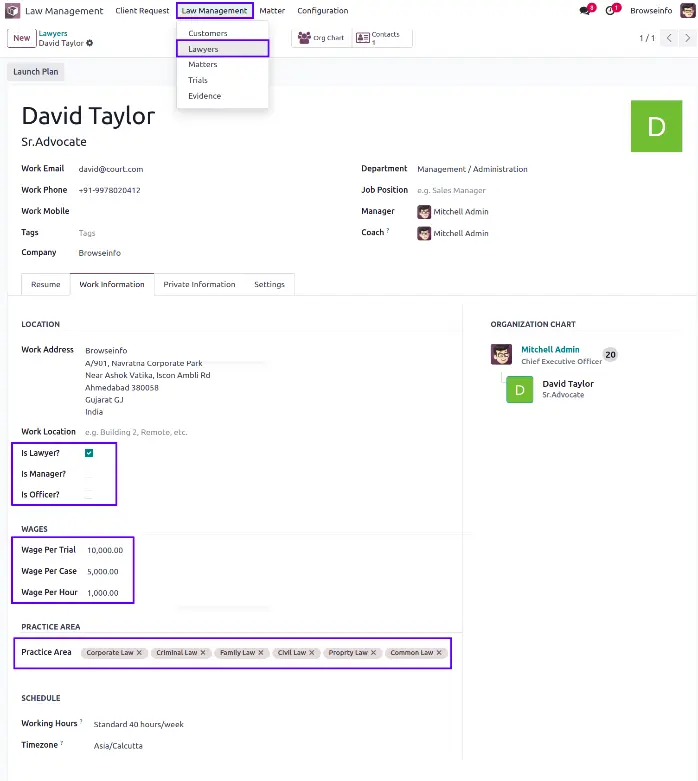The image size is (698, 781).
Task: Open the Configuration menu
Action: tap(323, 10)
